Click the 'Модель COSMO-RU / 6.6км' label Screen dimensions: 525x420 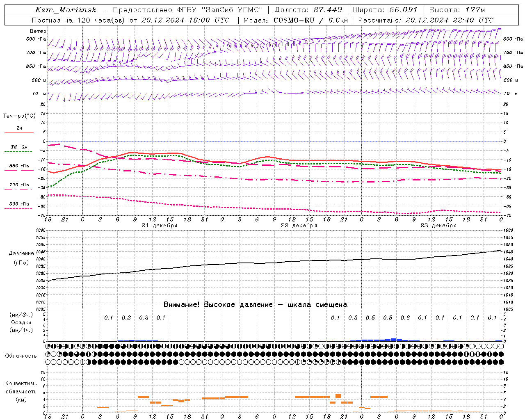pyautogui.click(x=296, y=20)
